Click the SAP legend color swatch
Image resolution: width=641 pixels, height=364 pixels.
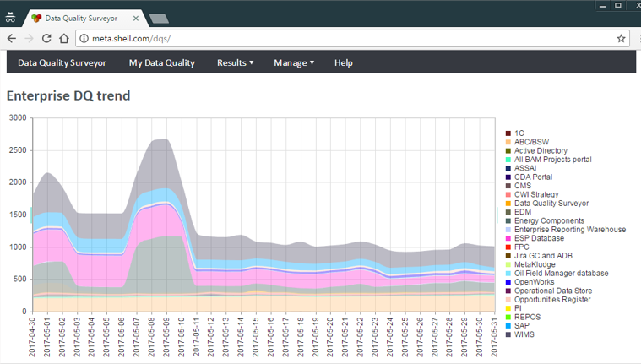click(508, 325)
